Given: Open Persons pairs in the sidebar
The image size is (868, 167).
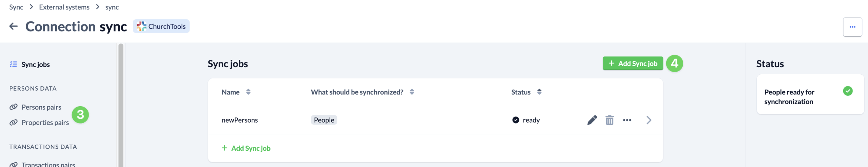Looking at the screenshot, I should coord(41,107).
